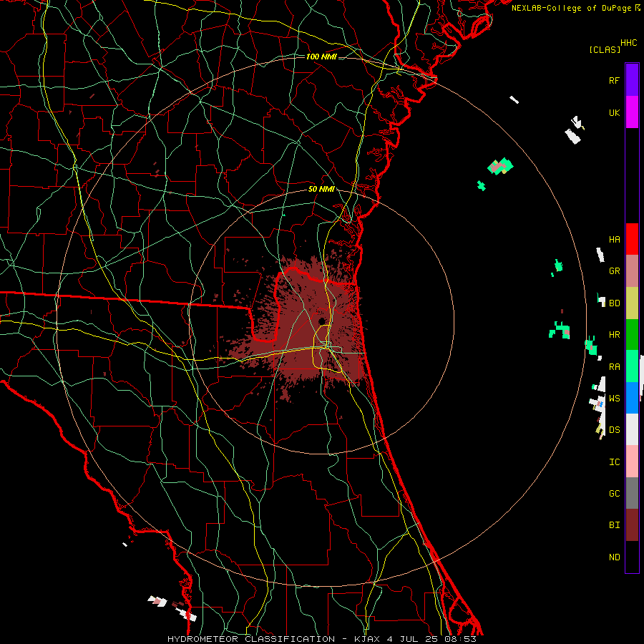Click the RA legend label
The image size is (644, 644).
coord(615,366)
